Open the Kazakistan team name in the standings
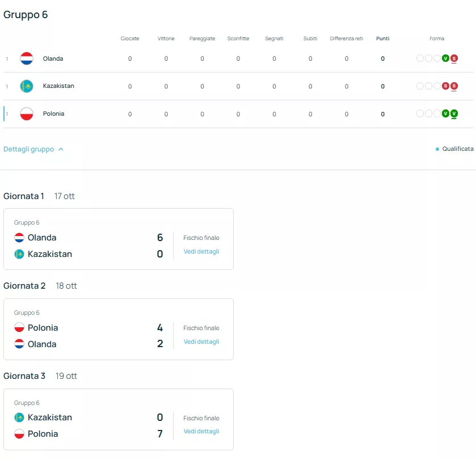This screenshot has width=476, height=460. pos(58,86)
